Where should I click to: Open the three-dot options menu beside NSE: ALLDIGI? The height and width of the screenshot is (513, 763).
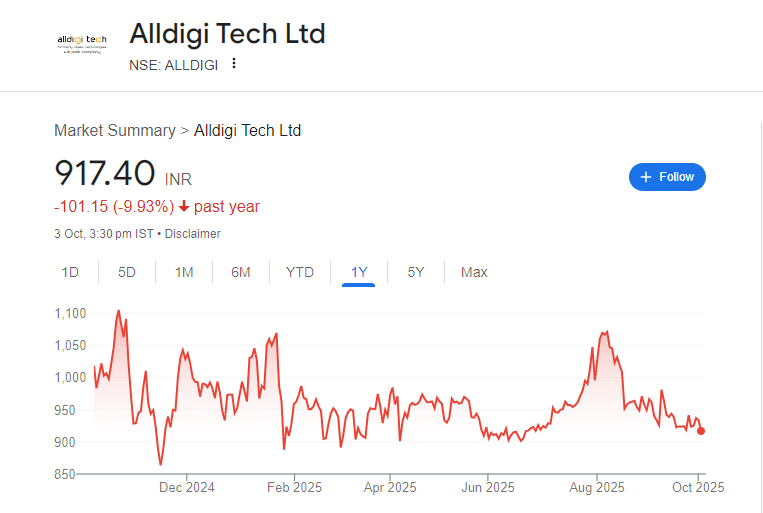coord(234,64)
